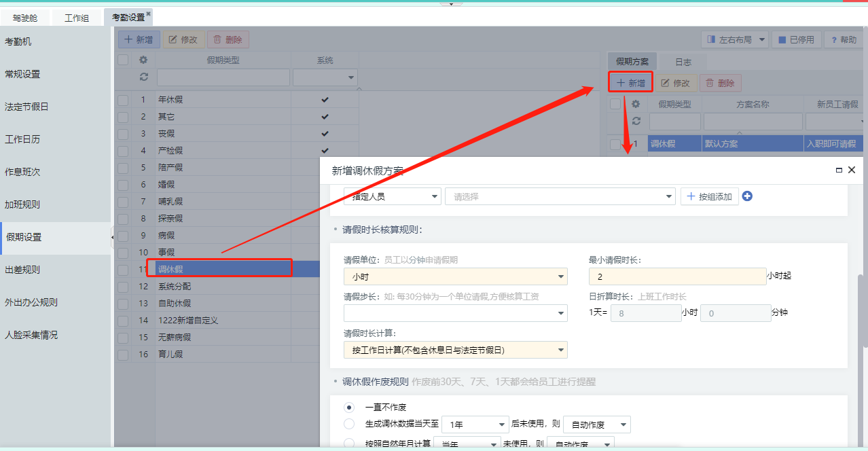Select the 默认方案 row in 假期方案 table
Image resolution: width=868 pixels, height=451 pixels.
pos(736,144)
